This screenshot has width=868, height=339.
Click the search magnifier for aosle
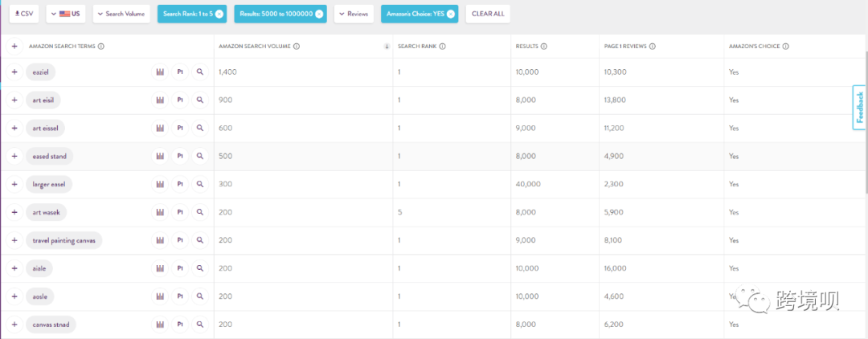coord(200,296)
